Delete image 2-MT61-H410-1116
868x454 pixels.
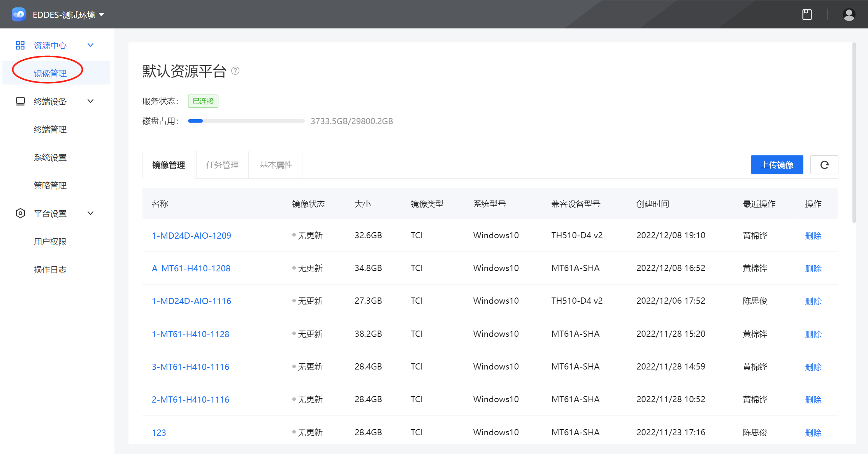coord(813,399)
